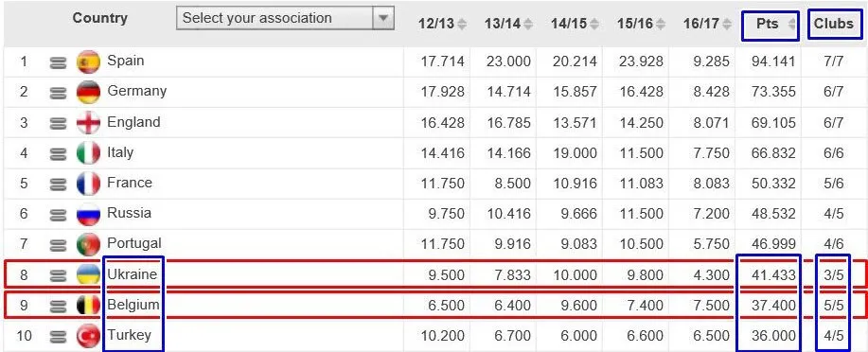
Task: Click the Clubs column header
Action: point(834,25)
